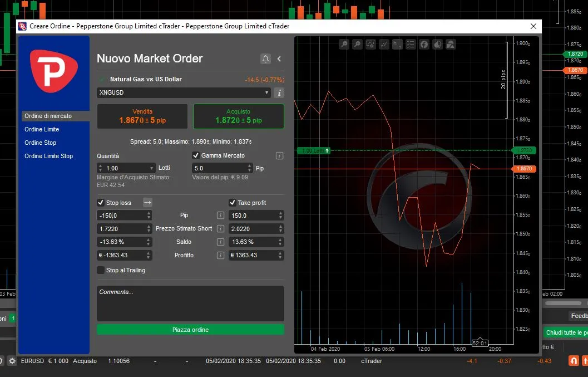Click the Natural Gas vs US Dollar label
The width and height of the screenshot is (588, 377).
pos(146,79)
